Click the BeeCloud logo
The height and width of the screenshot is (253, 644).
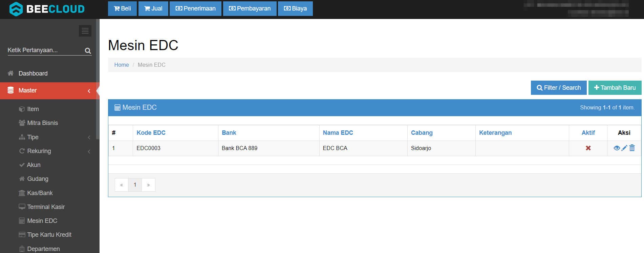tap(47, 9)
